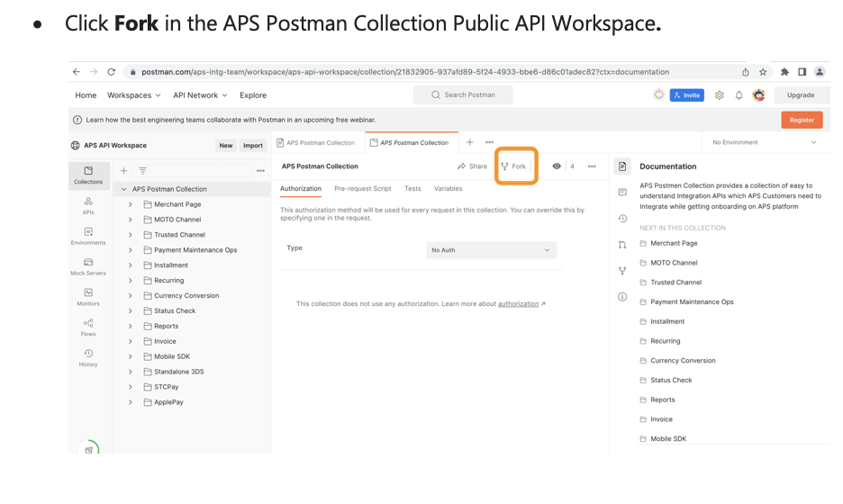Expand the MOTO Channel folder
Viewport: 843px width, 504px height.
130,220
